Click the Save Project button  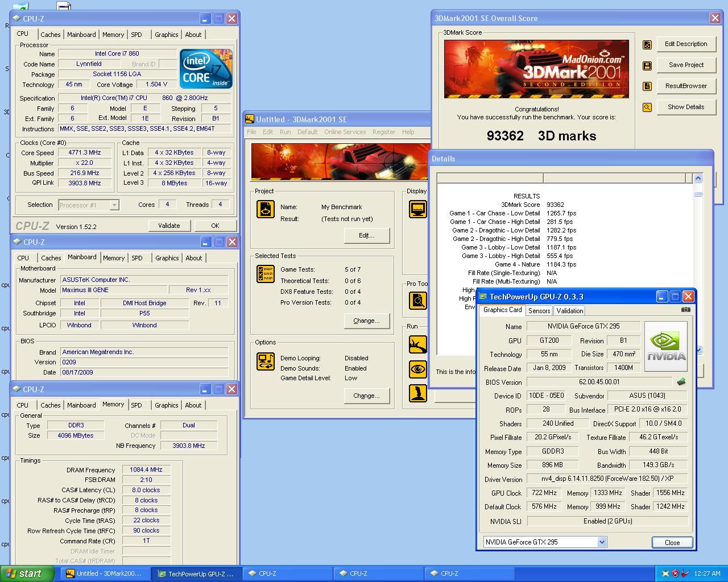686,65
